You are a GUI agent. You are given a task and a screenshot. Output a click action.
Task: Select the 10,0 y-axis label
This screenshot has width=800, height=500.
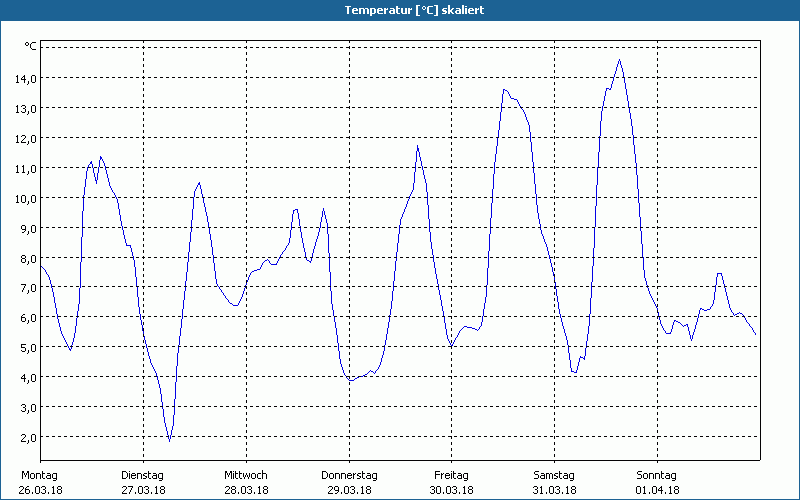coord(25,198)
